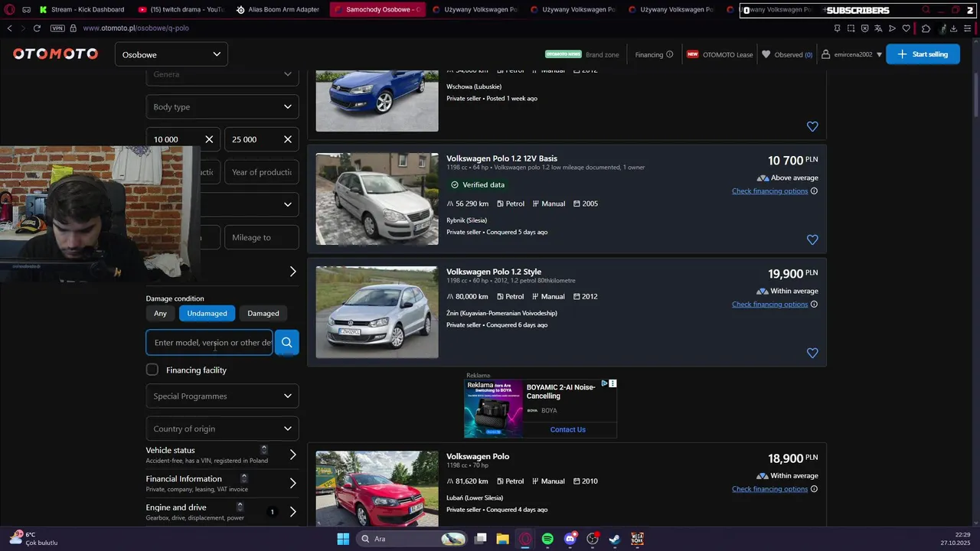The width and height of the screenshot is (980, 551).
Task: Click the browser address bar URL
Action: coord(136,28)
